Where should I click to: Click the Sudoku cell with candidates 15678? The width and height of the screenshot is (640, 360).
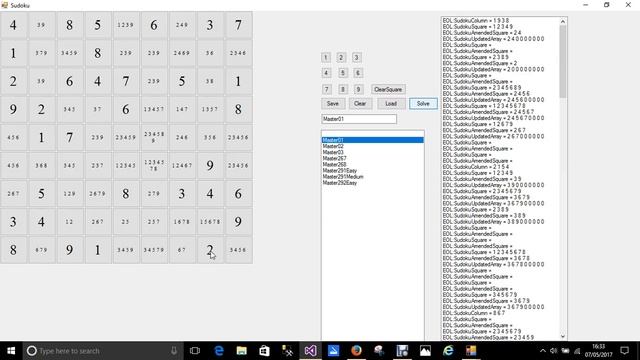coord(210,222)
